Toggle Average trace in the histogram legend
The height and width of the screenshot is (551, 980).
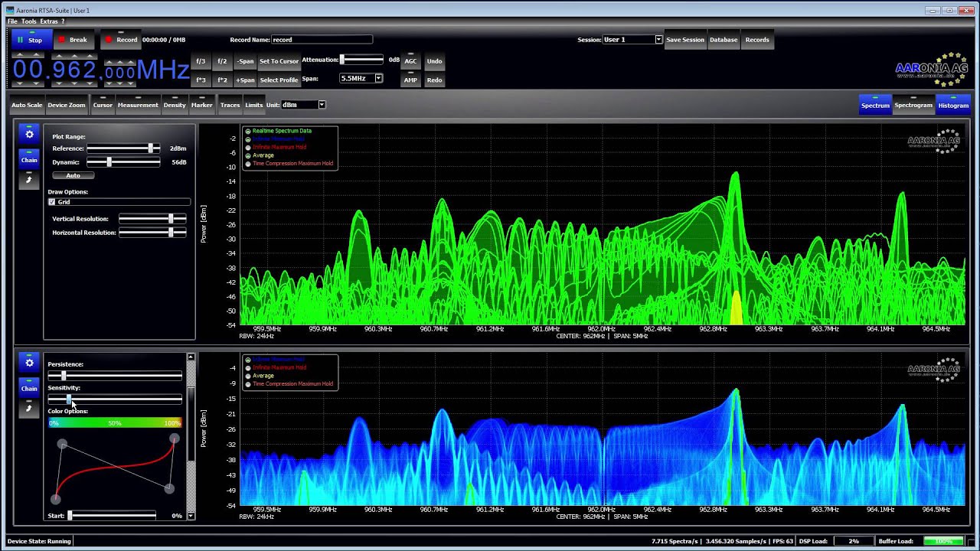point(259,376)
